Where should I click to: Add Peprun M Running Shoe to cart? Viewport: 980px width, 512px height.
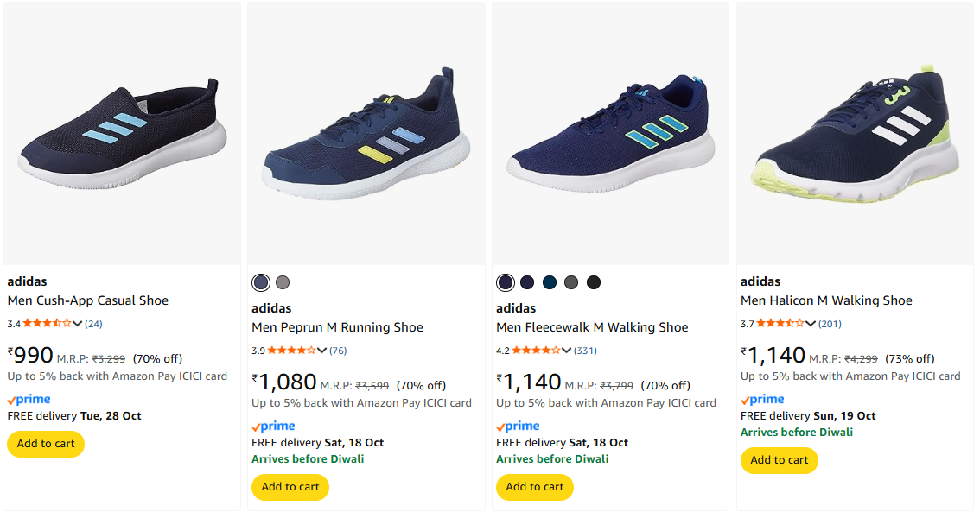(x=290, y=487)
